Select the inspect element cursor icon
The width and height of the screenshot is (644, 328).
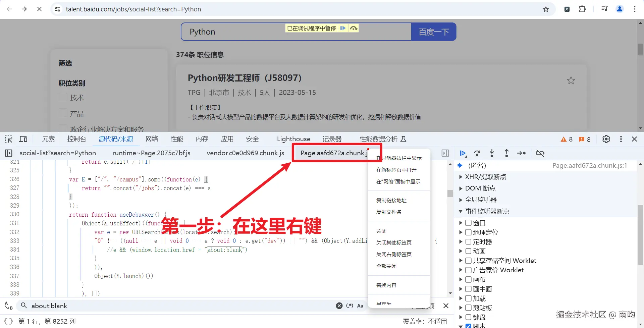(x=8, y=139)
